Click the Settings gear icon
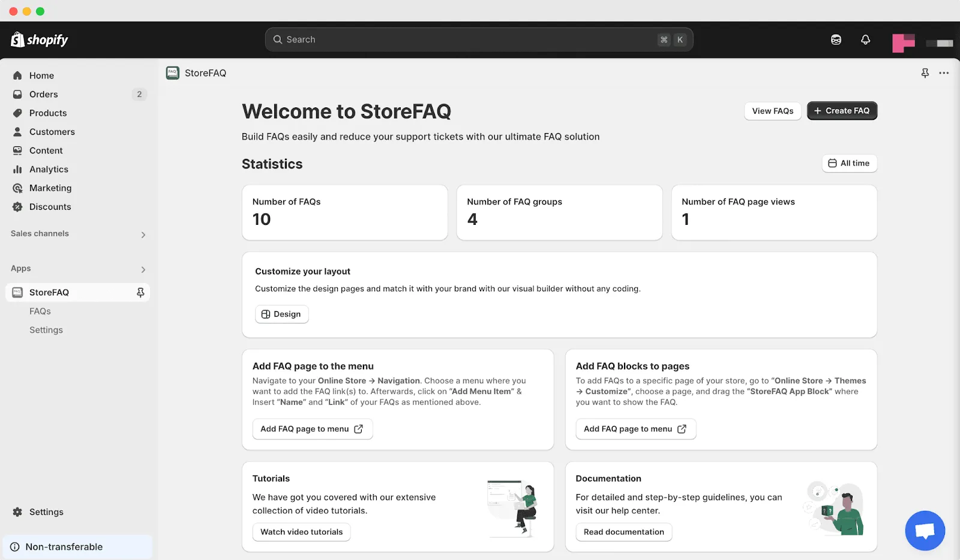 point(17,512)
